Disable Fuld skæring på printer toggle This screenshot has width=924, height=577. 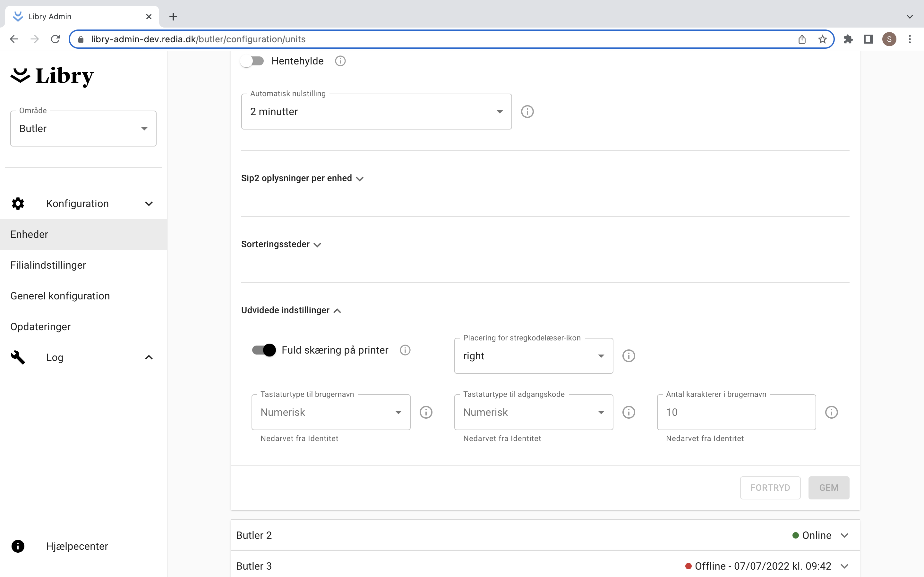point(264,350)
